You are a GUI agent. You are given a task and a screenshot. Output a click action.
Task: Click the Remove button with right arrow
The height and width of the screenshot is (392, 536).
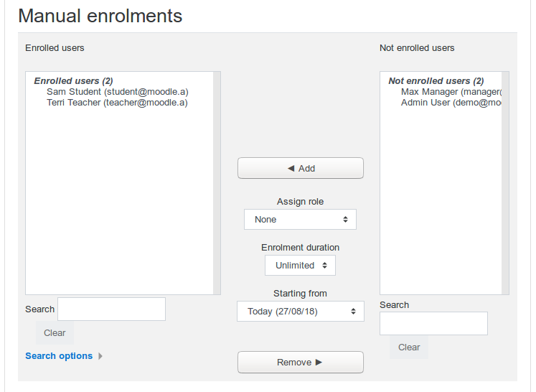[x=301, y=362]
